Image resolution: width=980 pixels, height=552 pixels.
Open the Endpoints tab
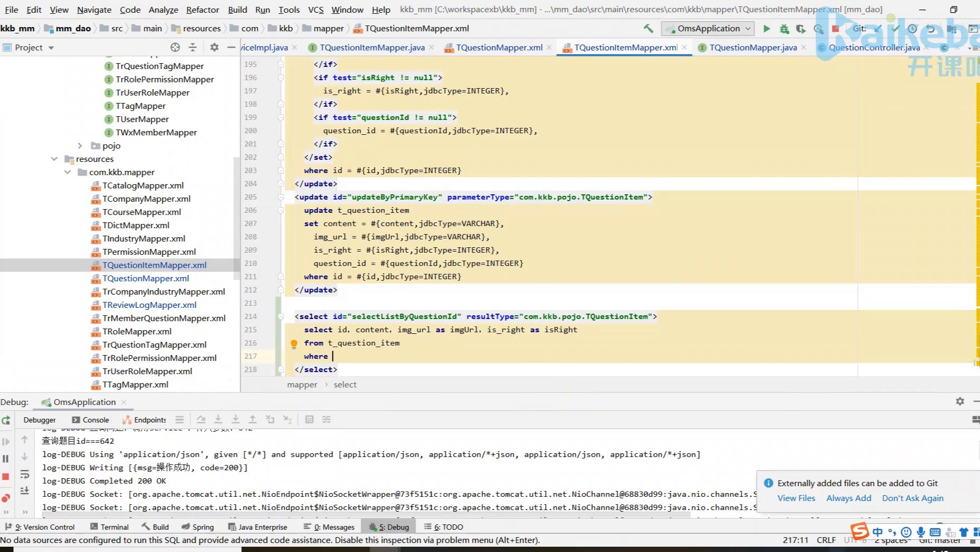pyautogui.click(x=145, y=420)
